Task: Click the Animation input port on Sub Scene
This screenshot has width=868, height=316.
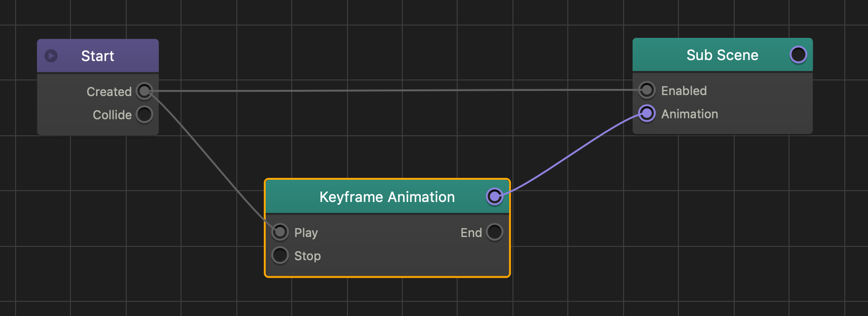Action: (647, 114)
